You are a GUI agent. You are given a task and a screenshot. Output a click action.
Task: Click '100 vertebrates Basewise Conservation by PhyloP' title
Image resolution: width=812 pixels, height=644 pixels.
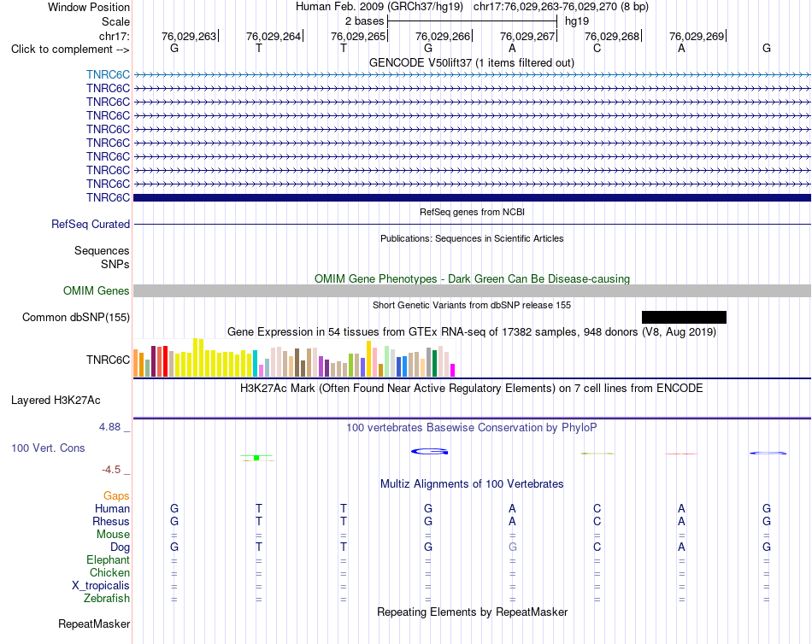pos(472,428)
